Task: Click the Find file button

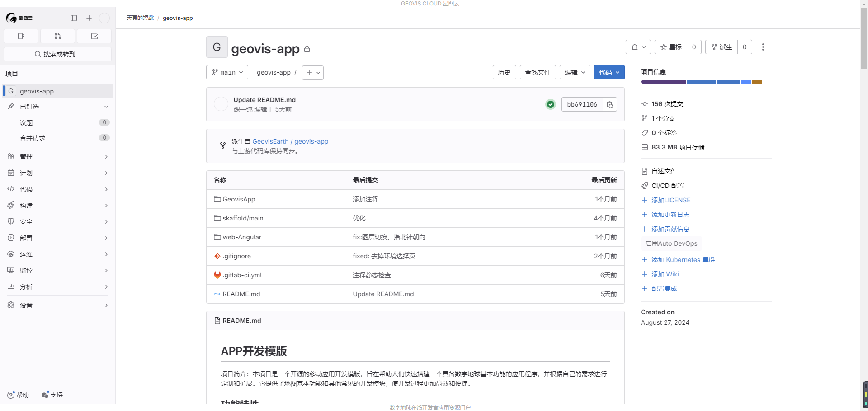Action: pos(538,72)
